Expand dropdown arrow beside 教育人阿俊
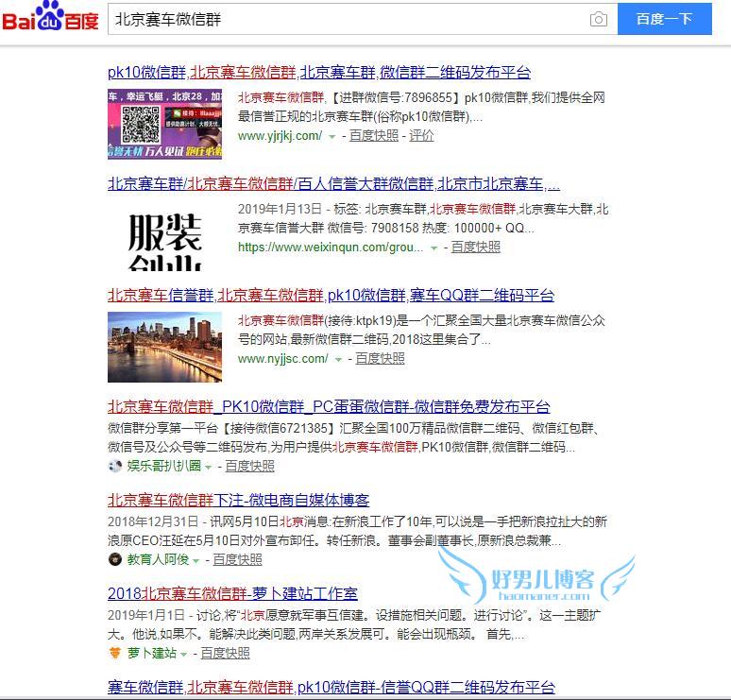The width and height of the screenshot is (731, 700). point(195,560)
